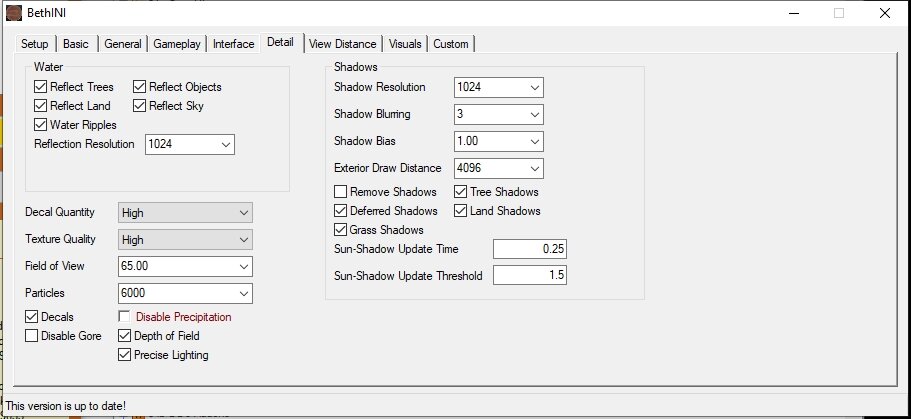Switch to the Setup tab
Image resolution: width=911 pixels, height=419 pixels.
[x=35, y=44]
